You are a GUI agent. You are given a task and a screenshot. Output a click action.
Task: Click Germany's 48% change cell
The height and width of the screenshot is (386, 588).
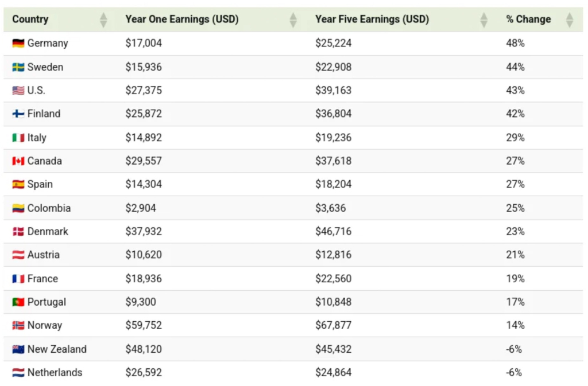[x=515, y=44]
